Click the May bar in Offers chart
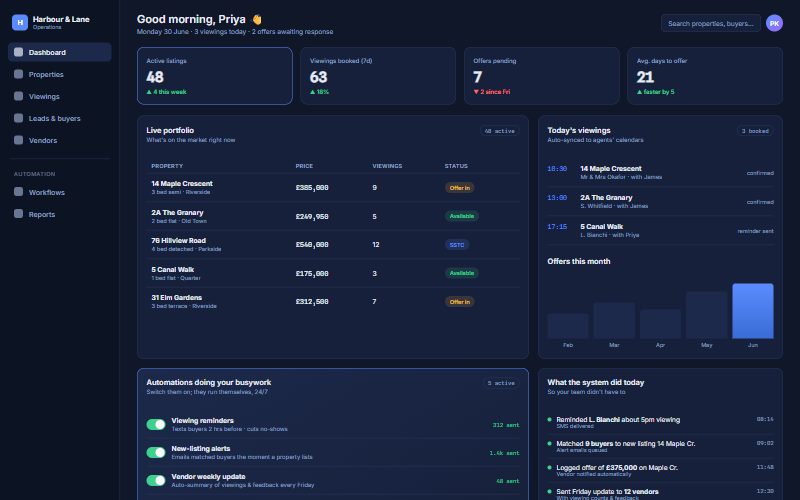The width and height of the screenshot is (800, 500). 707,315
